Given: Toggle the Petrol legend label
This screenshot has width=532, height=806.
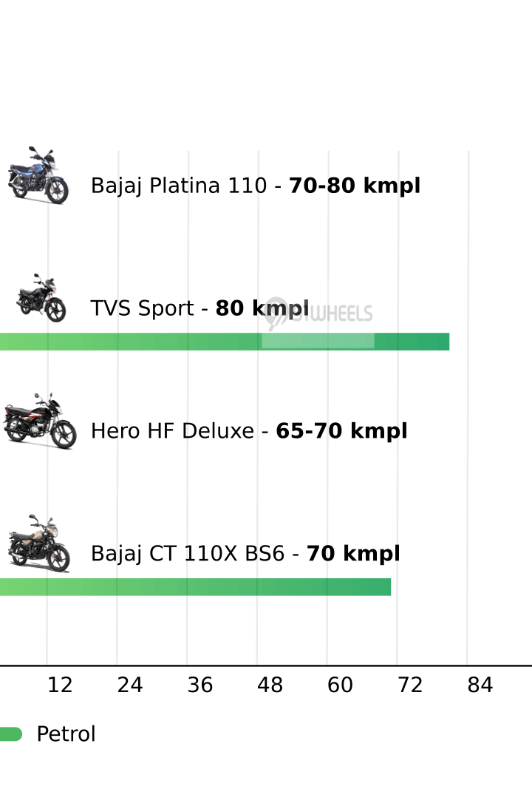Looking at the screenshot, I should [66, 734].
